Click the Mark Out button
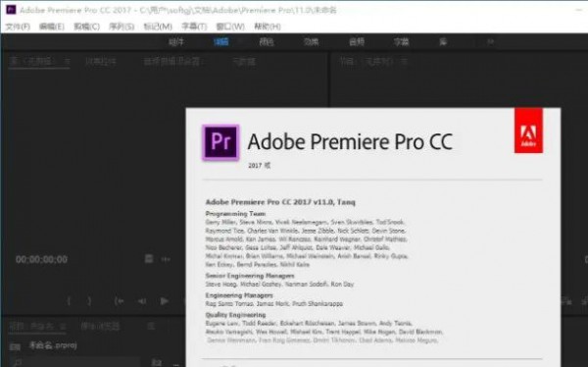The width and height of the screenshot is (588, 367). [x=89, y=301]
